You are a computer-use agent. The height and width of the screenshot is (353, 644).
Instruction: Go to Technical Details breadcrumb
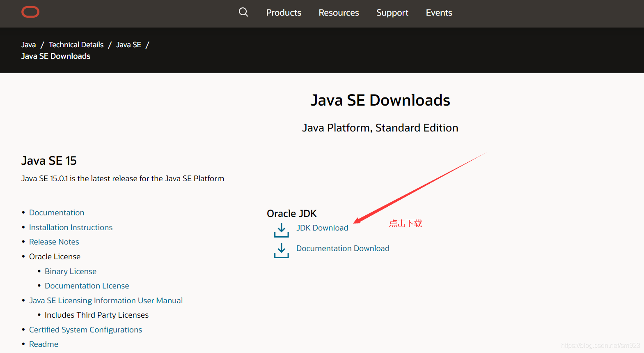tap(76, 45)
